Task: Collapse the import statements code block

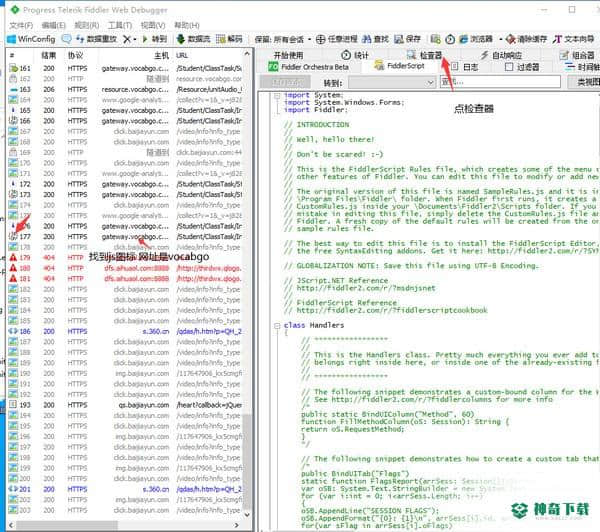Action: (x=277, y=95)
